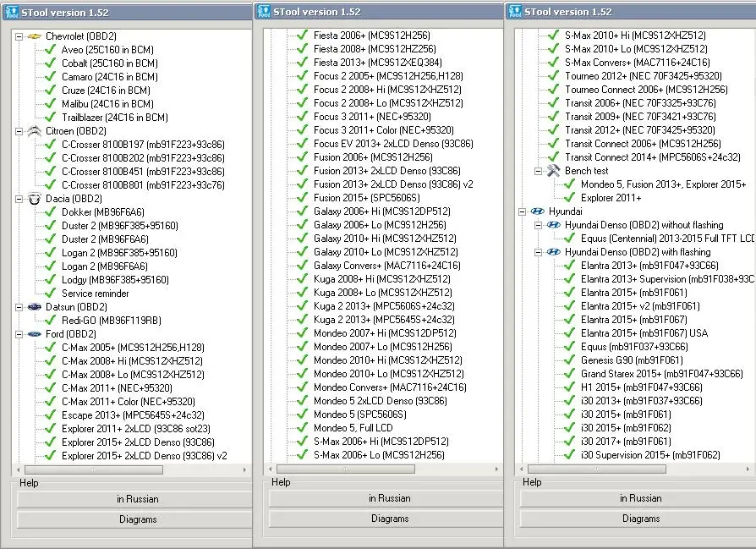Click the STool app icon in the left window title bar
The width and height of the screenshot is (756, 549).
(12, 12)
